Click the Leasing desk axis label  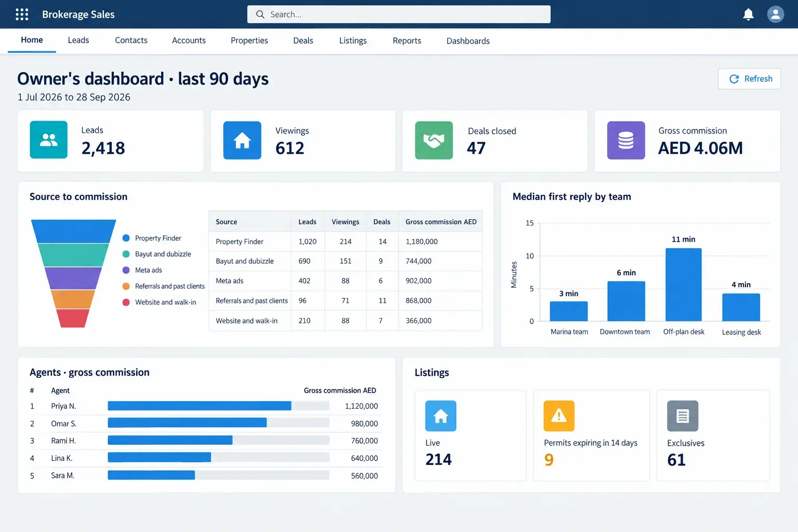click(x=741, y=332)
